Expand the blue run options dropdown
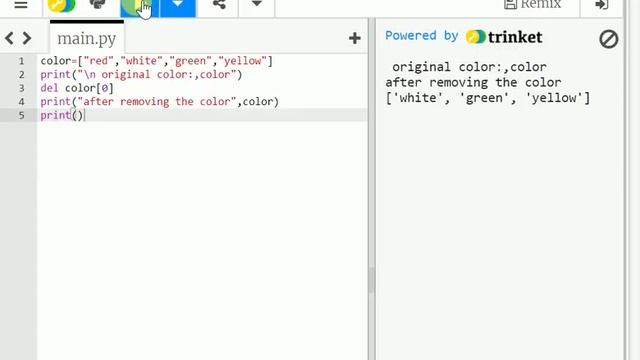Screen dimensions: 640x360 [x=178, y=8]
